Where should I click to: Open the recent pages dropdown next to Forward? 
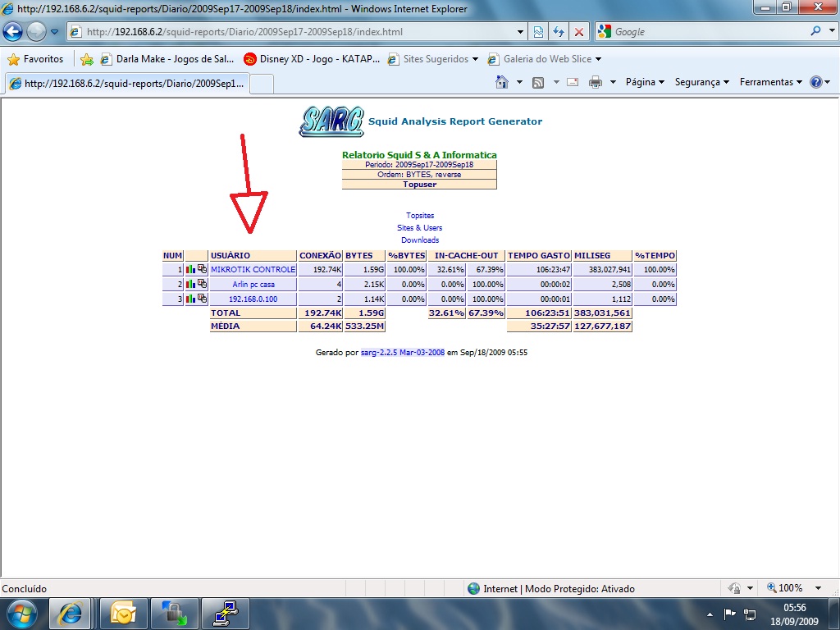point(55,32)
